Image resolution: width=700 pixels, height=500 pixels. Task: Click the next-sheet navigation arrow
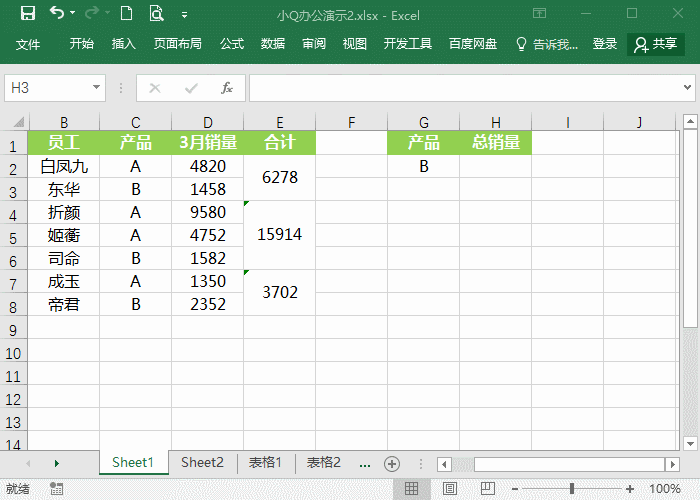[x=57, y=463]
